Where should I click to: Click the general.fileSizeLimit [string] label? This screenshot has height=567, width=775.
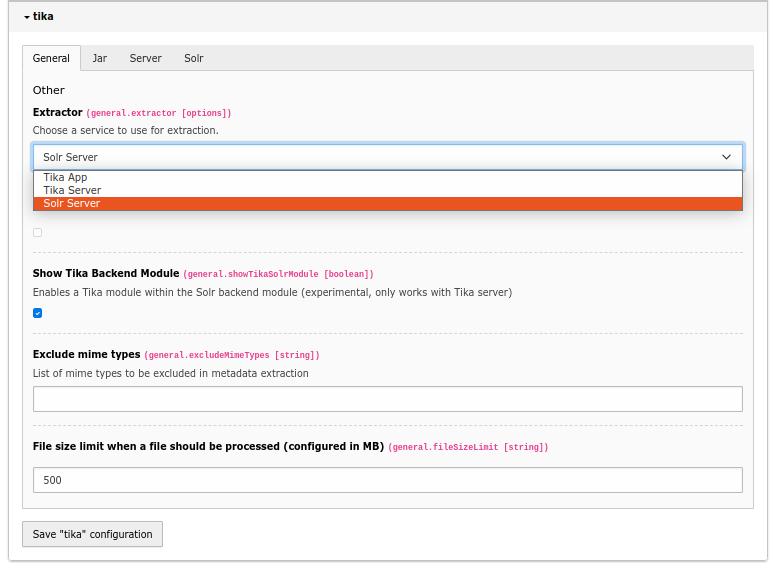468,447
